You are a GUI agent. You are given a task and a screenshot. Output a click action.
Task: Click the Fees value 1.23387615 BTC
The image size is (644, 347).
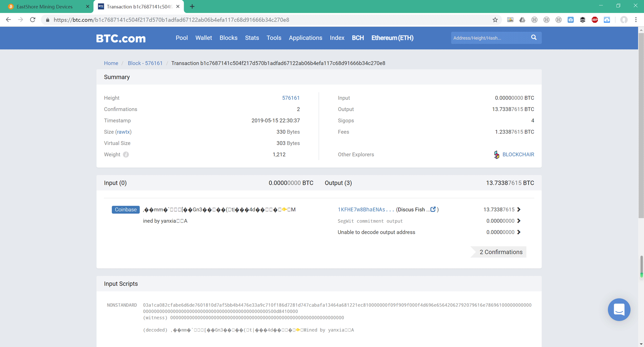514,132
